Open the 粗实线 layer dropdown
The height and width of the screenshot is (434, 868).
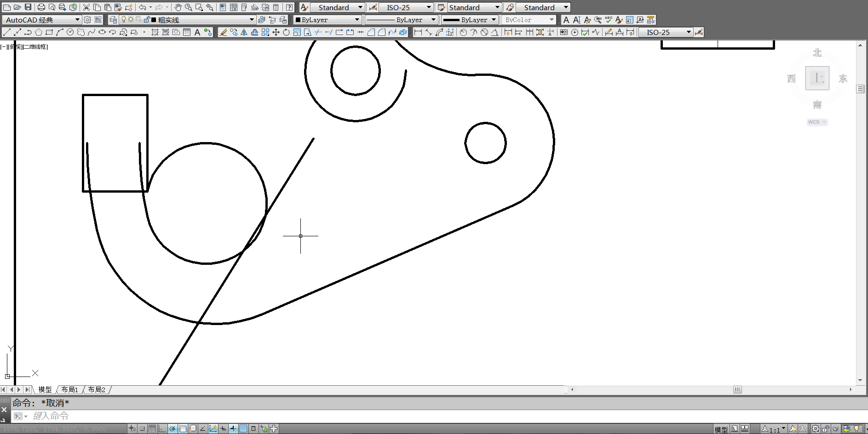(x=252, y=20)
